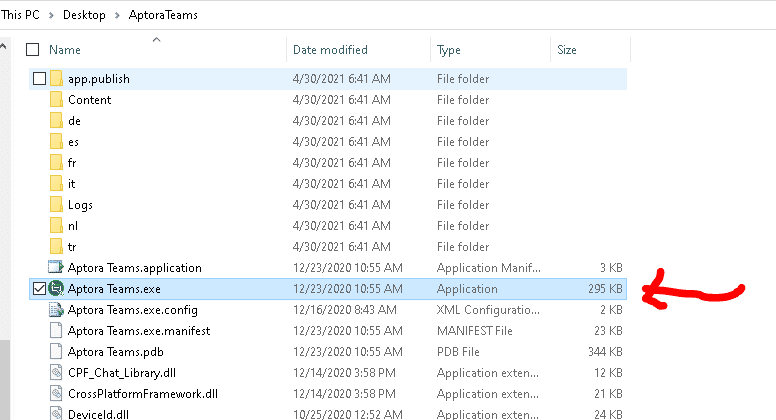Select DeviceId.dll file name

coord(98,414)
